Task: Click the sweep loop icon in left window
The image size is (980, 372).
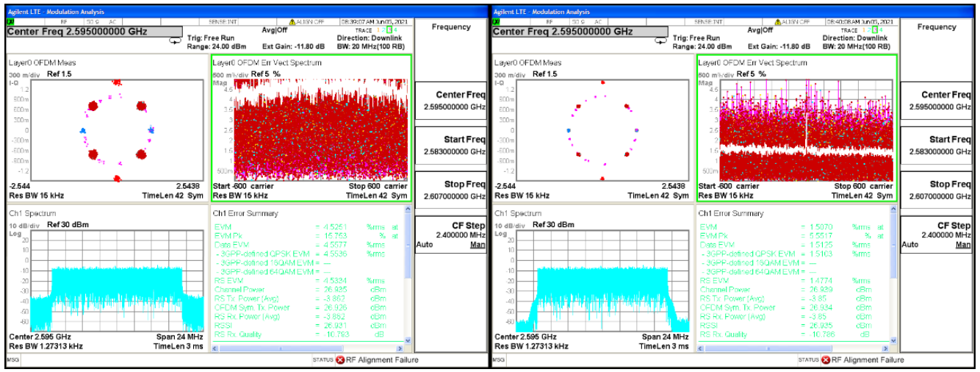Action: pos(175,40)
